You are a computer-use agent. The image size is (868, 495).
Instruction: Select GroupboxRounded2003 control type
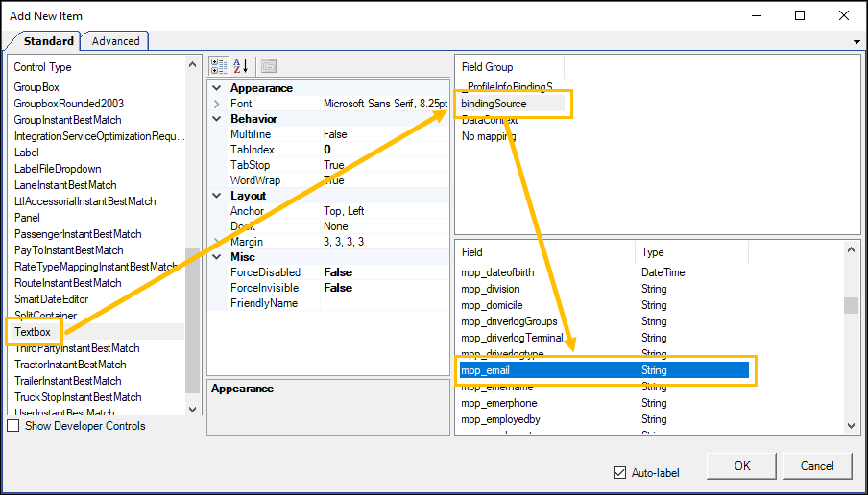pyautogui.click(x=69, y=104)
